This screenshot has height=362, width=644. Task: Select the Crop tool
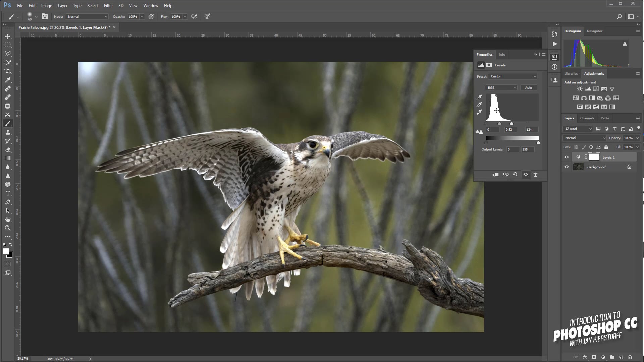click(x=7, y=71)
